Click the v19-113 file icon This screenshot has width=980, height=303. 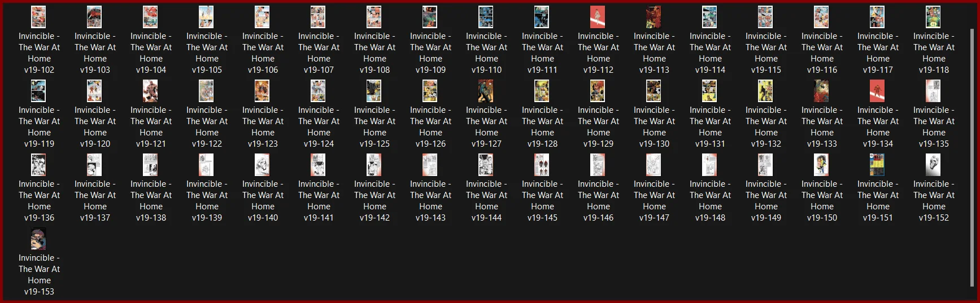click(x=654, y=17)
